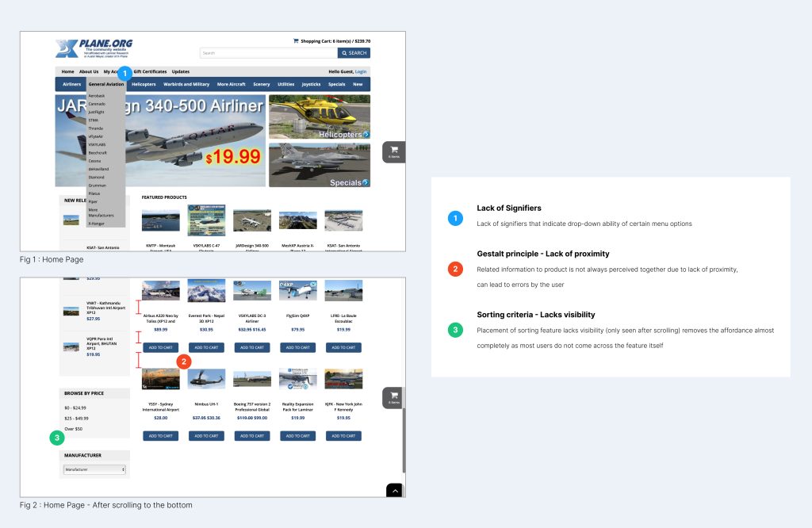Add VSKYLABS DC-3 Airliner to cart
The height and width of the screenshot is (528, 812).
tap(252, 347)
